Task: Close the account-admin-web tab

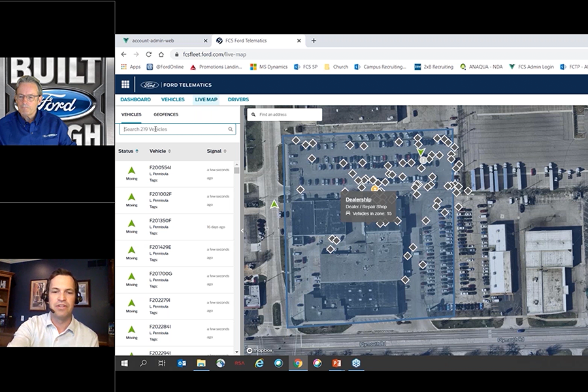Action: [x=206, y=41]
